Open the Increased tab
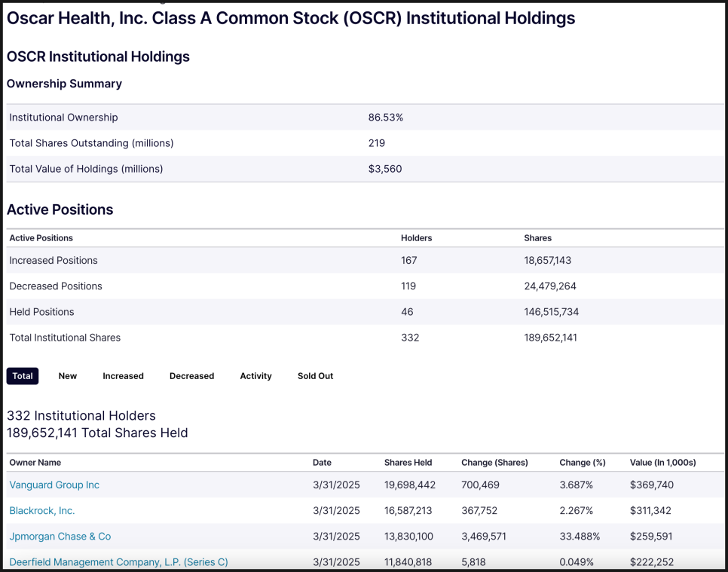Screen dimensions: 728x572 [123, 376]
